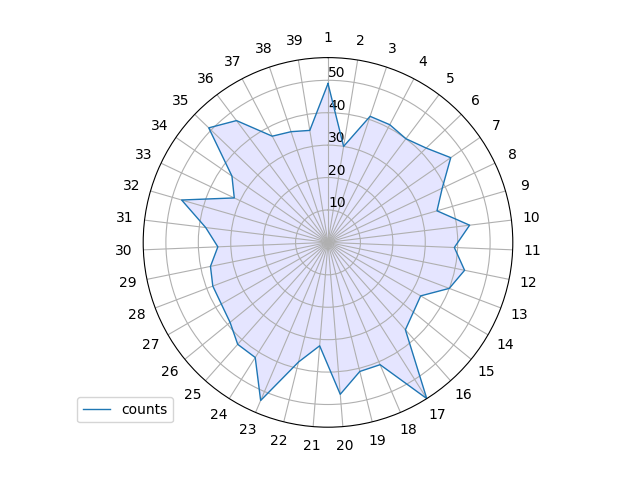Screen dimensions: 640x480
Task: Click the radial tick label 40
Action: tap(337, 105)
